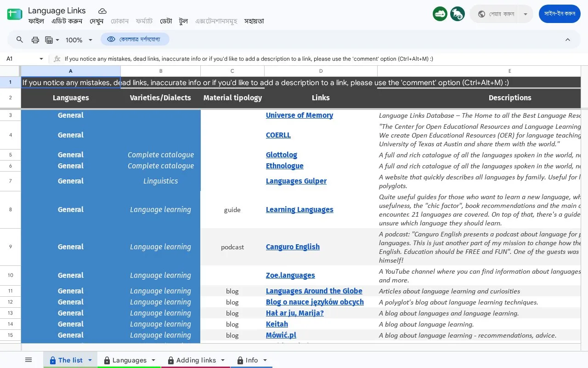Open the Adding links tab menu arrow
Image resolution: width=588 pixels, height=368 pixels.
[x=223, y=360]
